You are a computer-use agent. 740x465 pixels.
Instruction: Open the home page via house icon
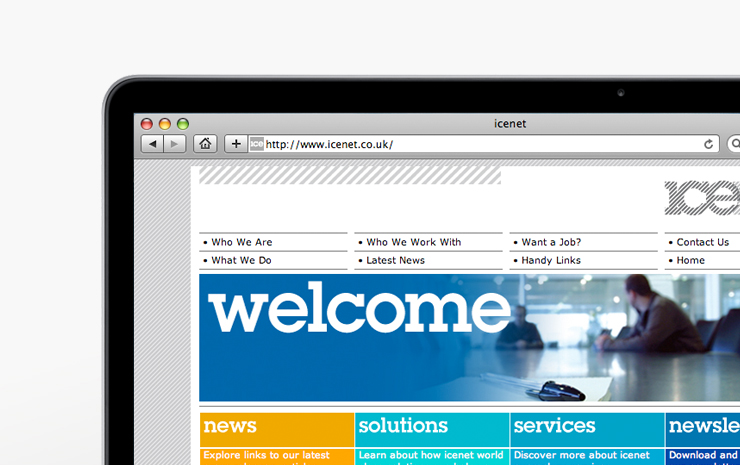pyautogui.click(x=205, y=144)
